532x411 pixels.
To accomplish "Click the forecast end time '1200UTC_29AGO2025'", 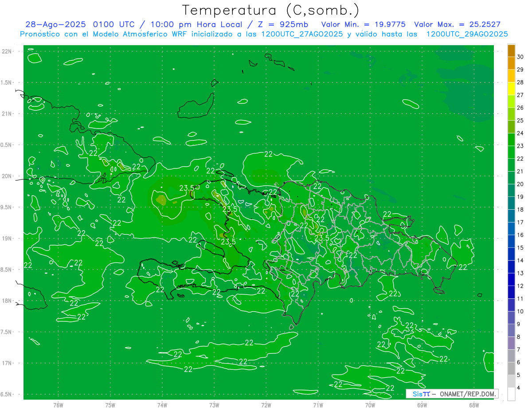I will click(x=466, y=34).
